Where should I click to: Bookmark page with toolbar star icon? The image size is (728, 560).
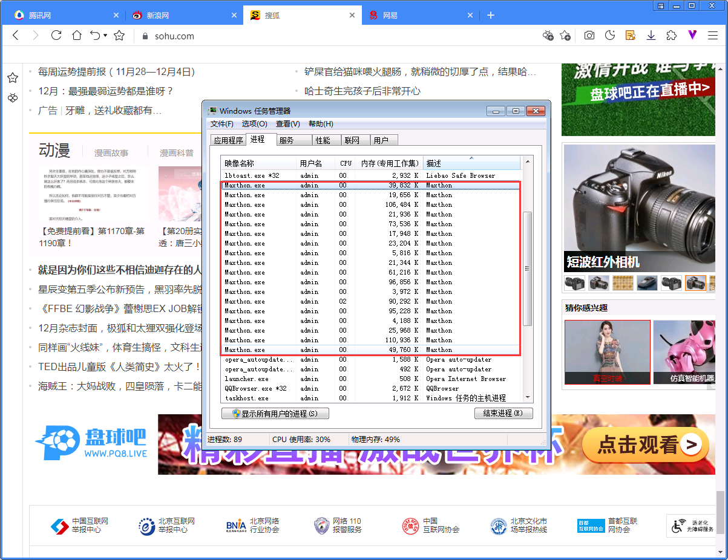coord(119,36)
